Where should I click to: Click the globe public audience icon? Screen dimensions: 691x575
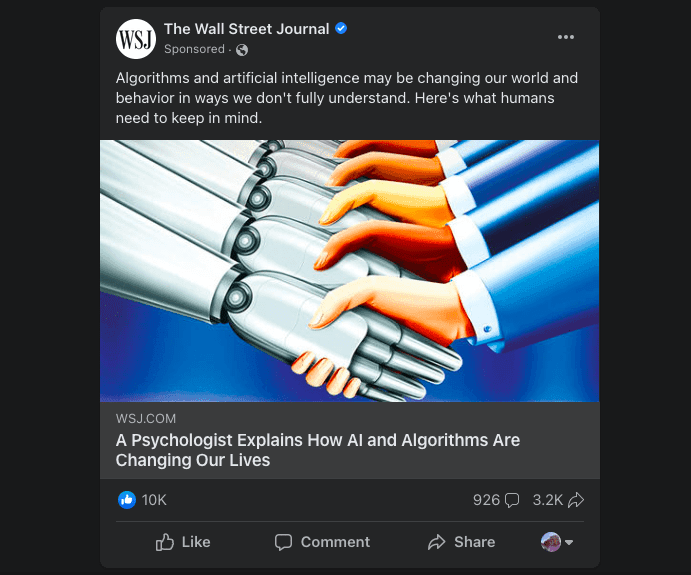pyautogui.click(x=242, y=50)
